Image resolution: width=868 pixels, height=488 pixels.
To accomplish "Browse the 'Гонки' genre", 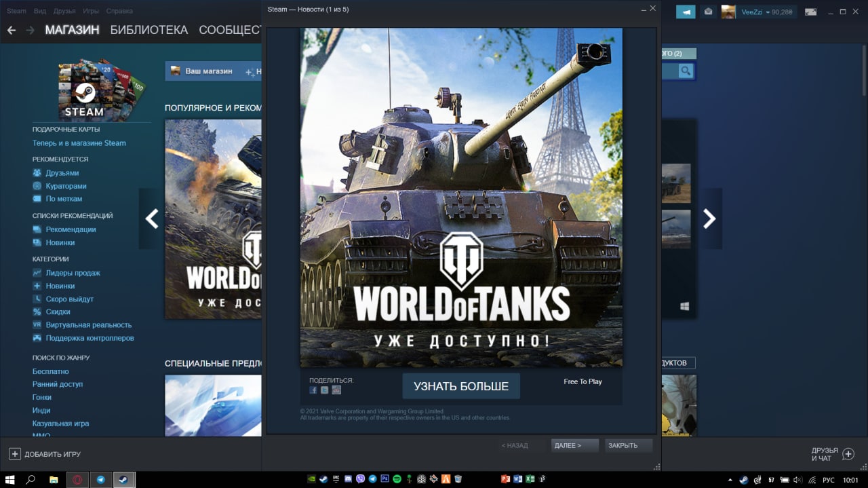I will (42, 398).
